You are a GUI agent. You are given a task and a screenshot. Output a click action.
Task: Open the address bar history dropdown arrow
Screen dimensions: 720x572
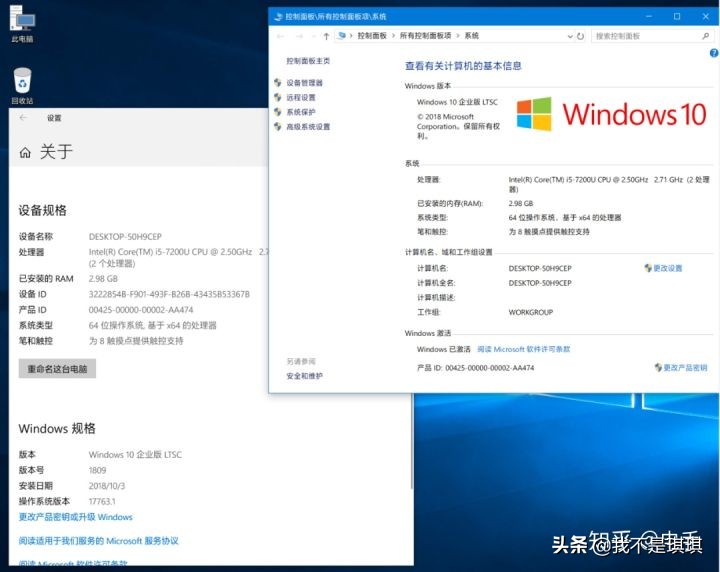[x=570, y=36]
